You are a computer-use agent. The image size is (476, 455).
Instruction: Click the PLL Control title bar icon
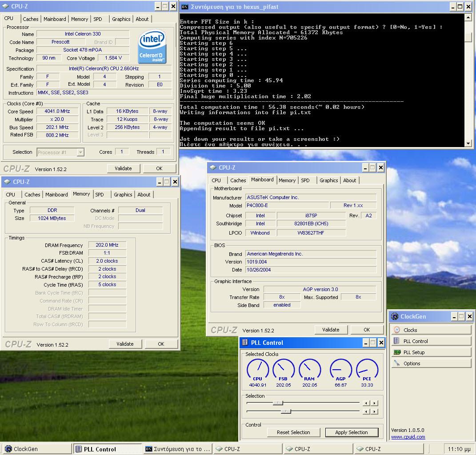click(245, 343)
